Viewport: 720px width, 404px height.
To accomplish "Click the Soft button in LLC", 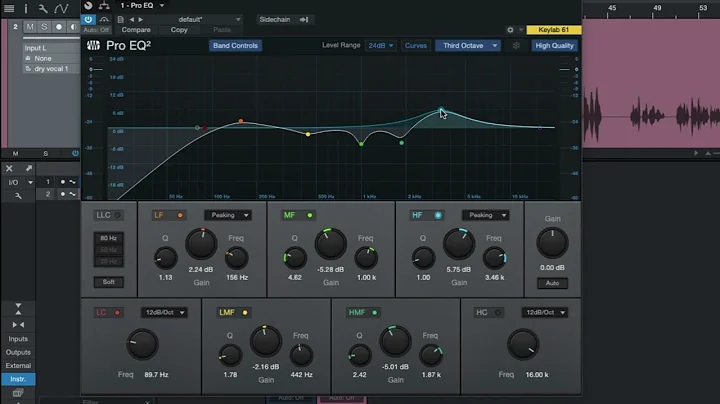I will 108,282.
